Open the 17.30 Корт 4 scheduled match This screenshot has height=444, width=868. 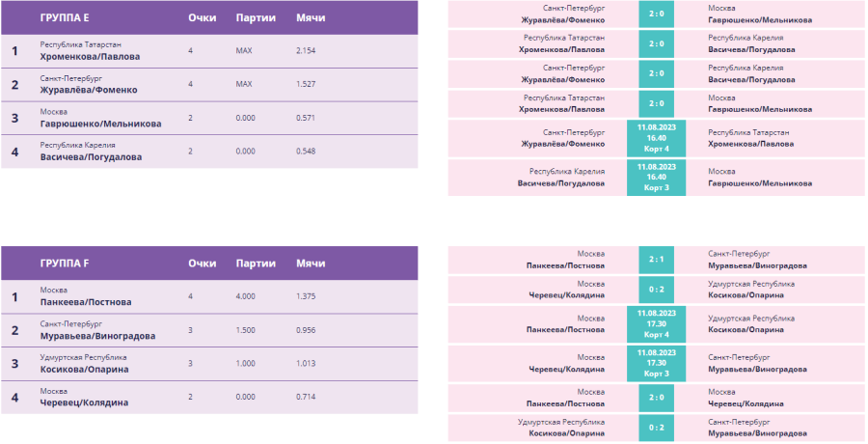coord(656,323)
